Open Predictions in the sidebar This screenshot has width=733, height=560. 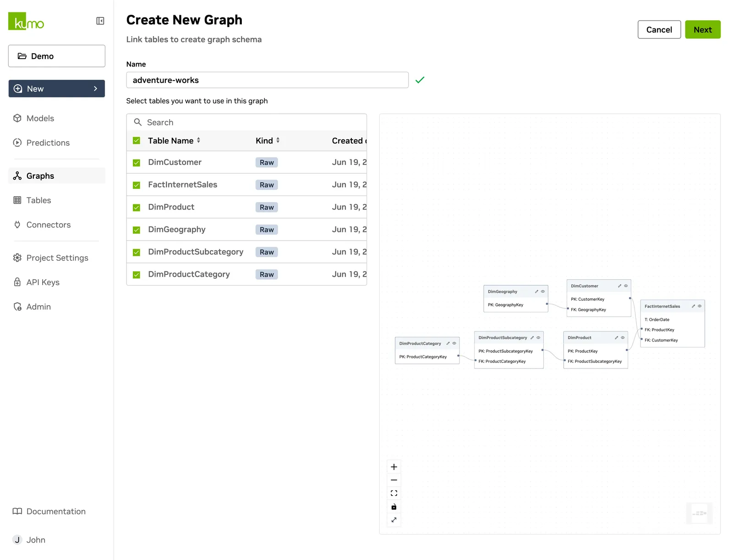[x=42, y=143]
